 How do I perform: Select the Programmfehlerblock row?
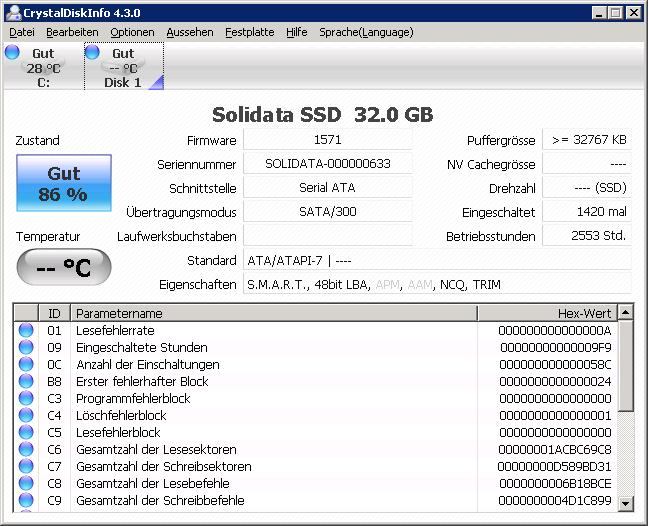[316, 398]
